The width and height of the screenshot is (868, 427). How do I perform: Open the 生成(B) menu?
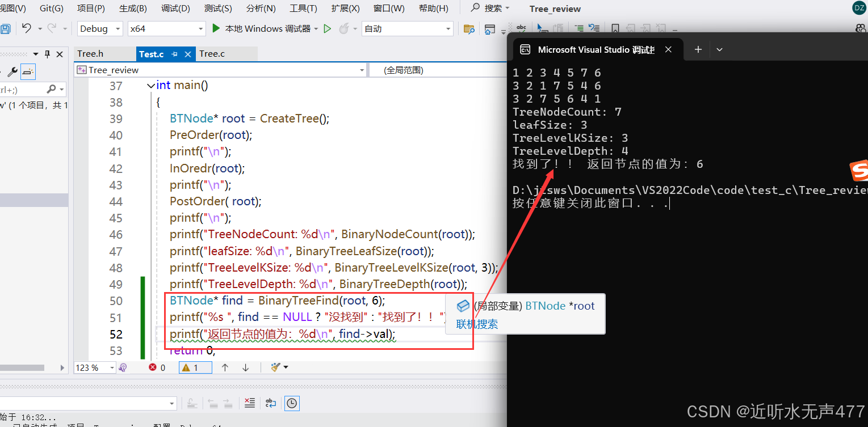[133, 9]
